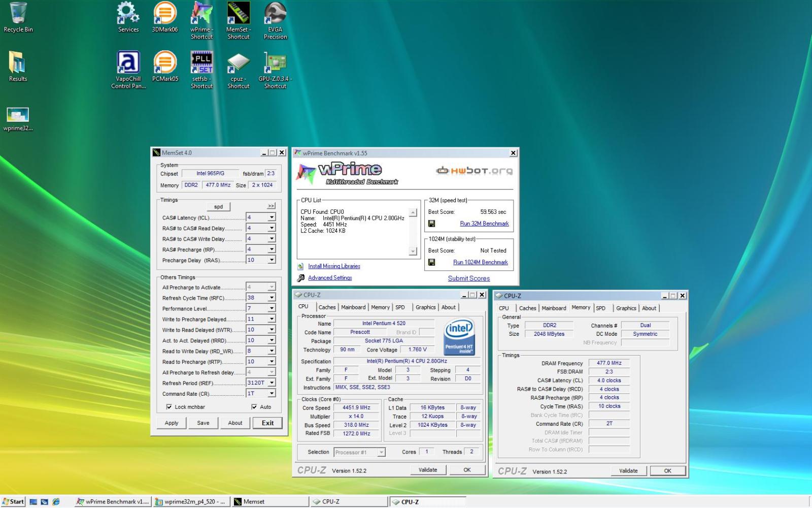Expand RAS# to CAS# Read Delay dropdown
This screenshot has width=812, height=508.
coord(272,228)
